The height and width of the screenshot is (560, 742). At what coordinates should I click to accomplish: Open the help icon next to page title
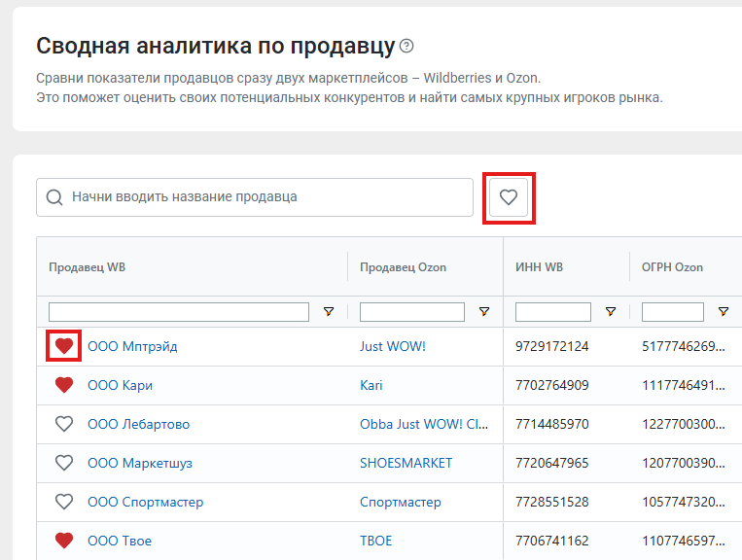406,46
